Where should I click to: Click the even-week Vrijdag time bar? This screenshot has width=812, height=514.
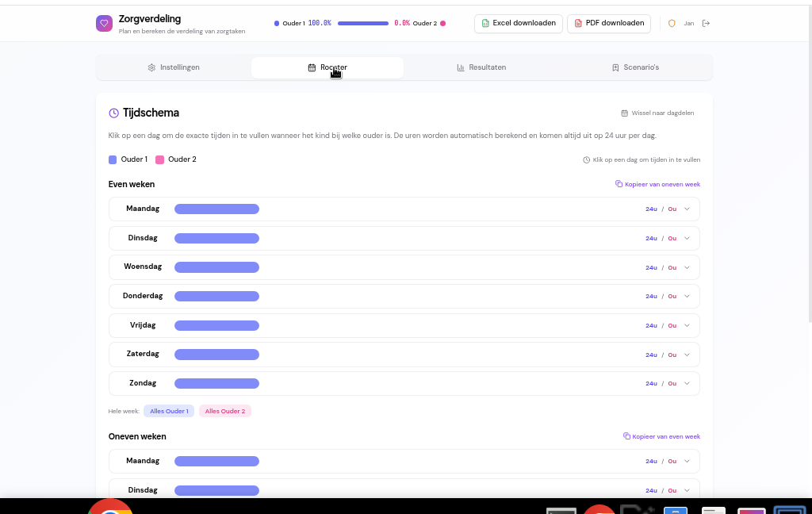click(x=216, y=325)
